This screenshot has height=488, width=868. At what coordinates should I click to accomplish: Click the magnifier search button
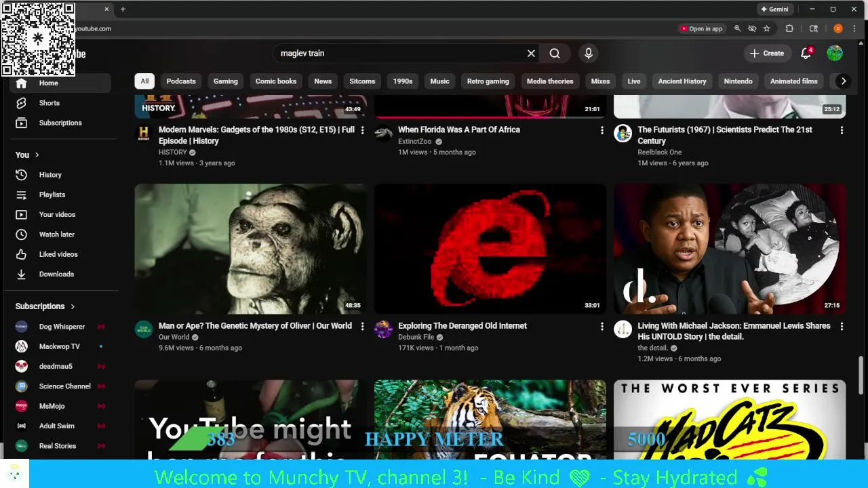(x=555, y=54)
